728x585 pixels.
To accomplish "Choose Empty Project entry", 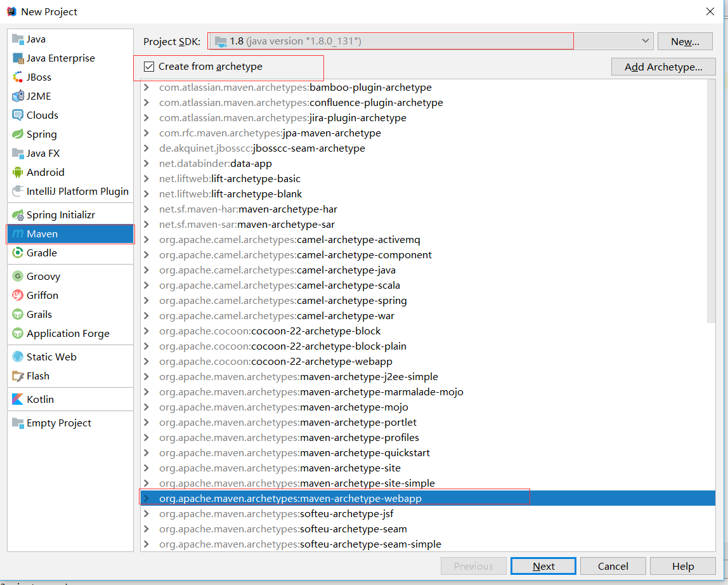I will tap(70, 423).
